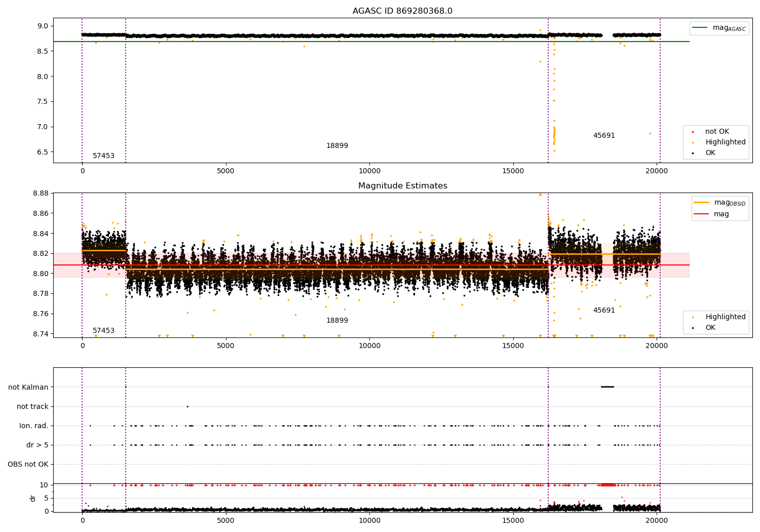Click the '10000' x tick under middle plot
The width and height of the screenshot is (760, 532).
[369, 346]
